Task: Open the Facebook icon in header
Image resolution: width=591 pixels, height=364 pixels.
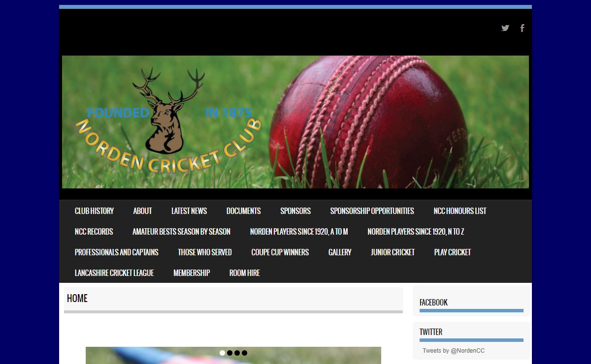Action: 522,28
